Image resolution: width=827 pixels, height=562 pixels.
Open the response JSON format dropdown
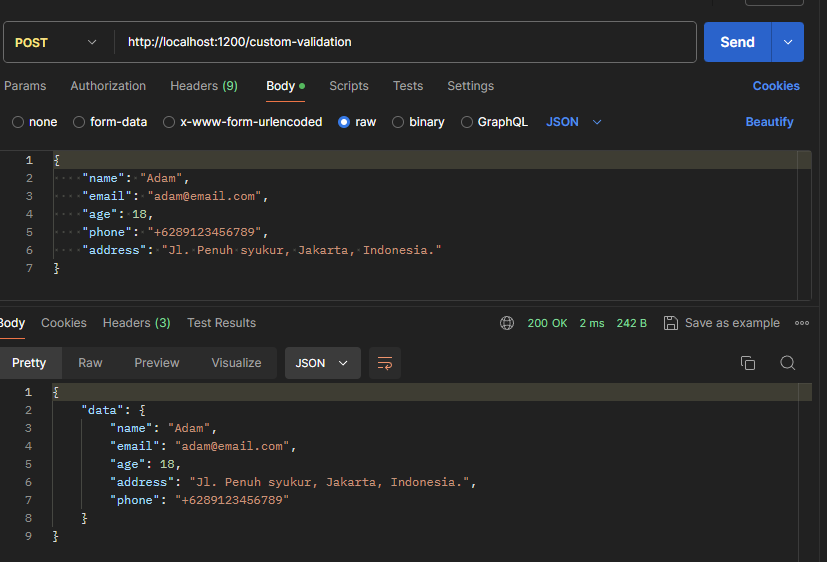click(x=322, y=363)
